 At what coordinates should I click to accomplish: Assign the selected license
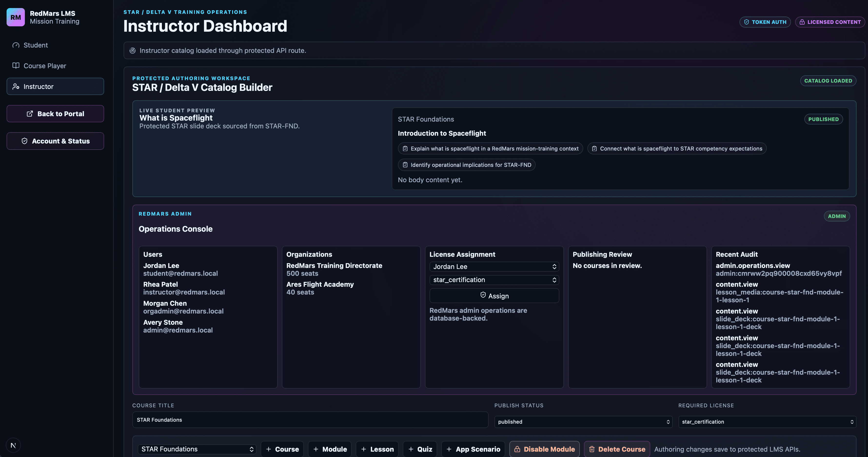(494, 296)
